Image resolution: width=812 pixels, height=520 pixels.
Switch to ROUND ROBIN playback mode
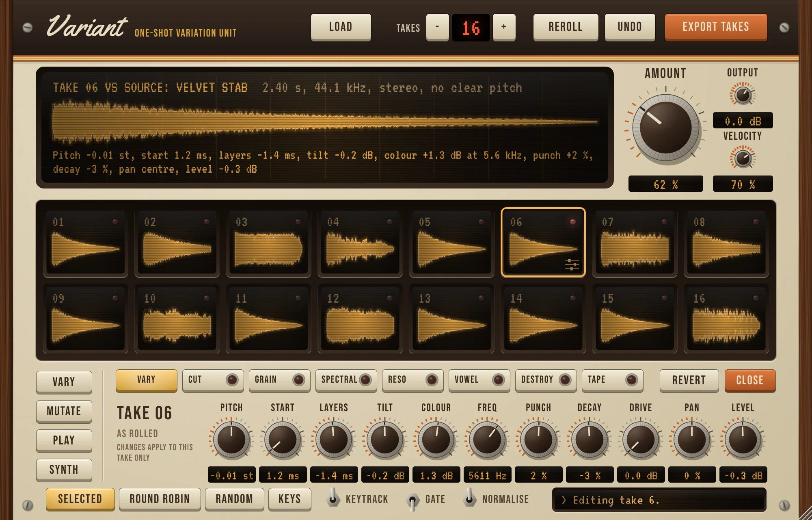point(160,499)
